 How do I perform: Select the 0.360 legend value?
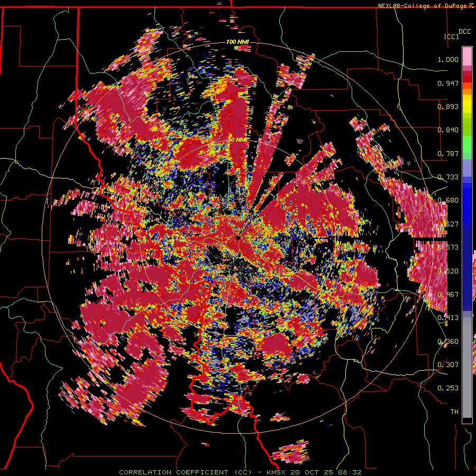click(x=448, y=342)
